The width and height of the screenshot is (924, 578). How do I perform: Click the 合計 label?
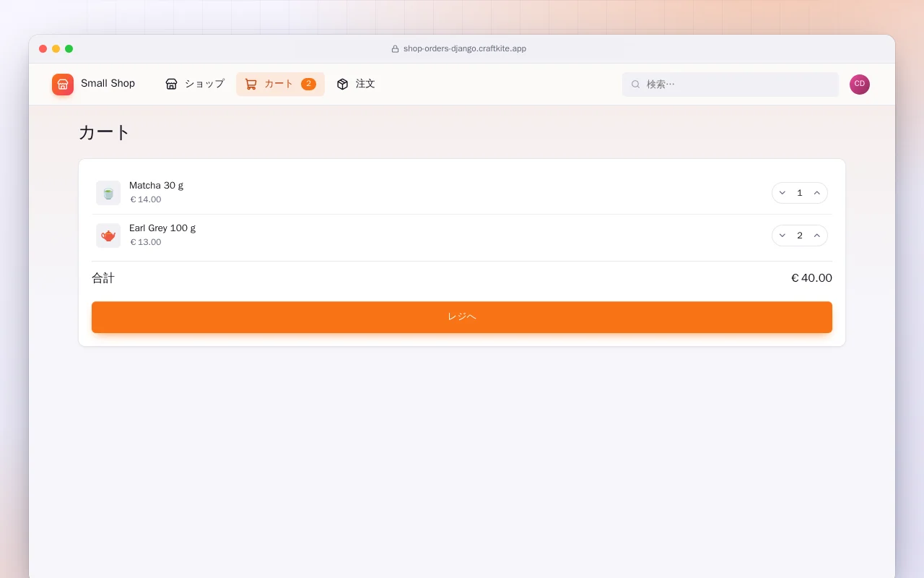(103, 278)
